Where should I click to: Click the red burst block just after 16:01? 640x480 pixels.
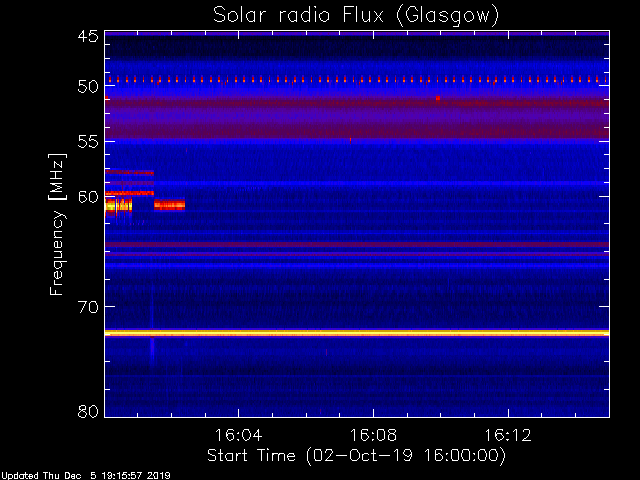click(x=169, y=204)
